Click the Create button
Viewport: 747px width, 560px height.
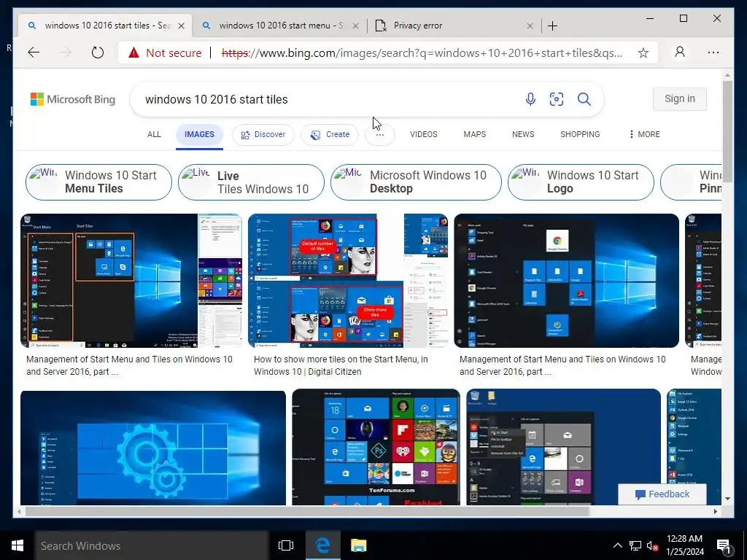330,135
